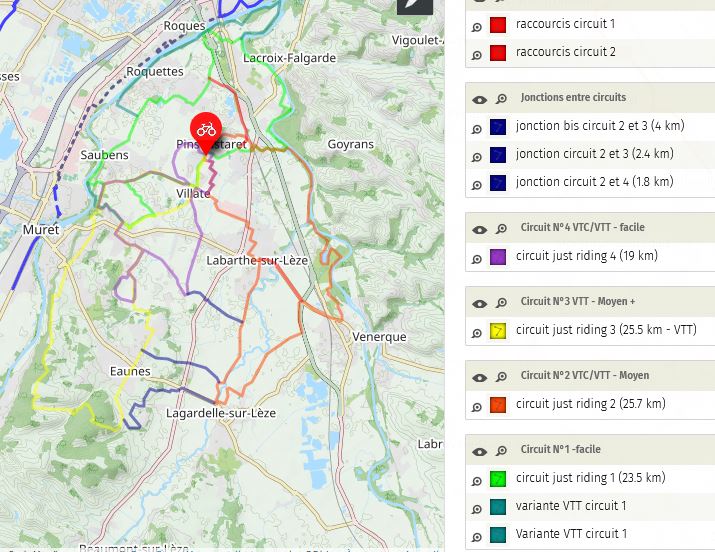
Task: Click the red bike marker on the map
Action: click(206, 130)
